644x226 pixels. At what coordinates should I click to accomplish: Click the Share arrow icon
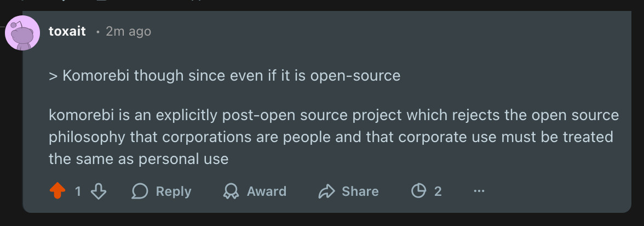[326, 191]
